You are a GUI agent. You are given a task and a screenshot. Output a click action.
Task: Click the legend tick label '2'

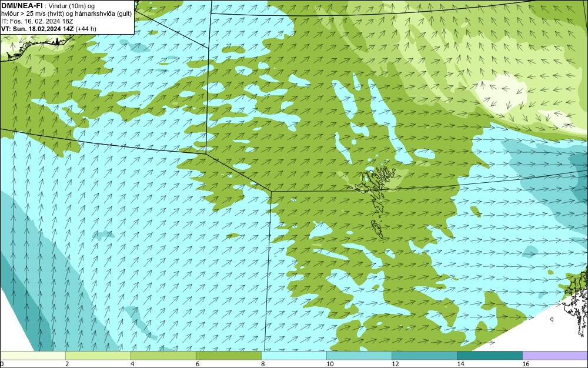[67, 364]
